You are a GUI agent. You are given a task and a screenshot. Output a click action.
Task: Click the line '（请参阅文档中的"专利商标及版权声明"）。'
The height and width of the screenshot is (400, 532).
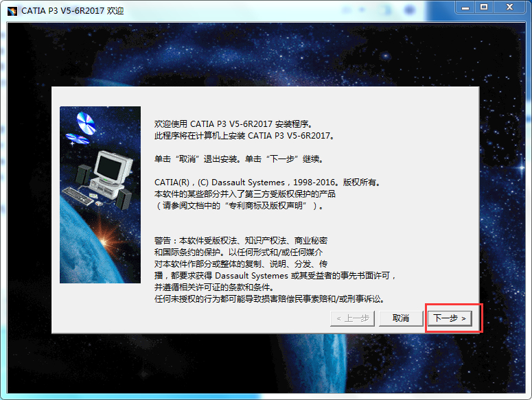tap(239, 206)
